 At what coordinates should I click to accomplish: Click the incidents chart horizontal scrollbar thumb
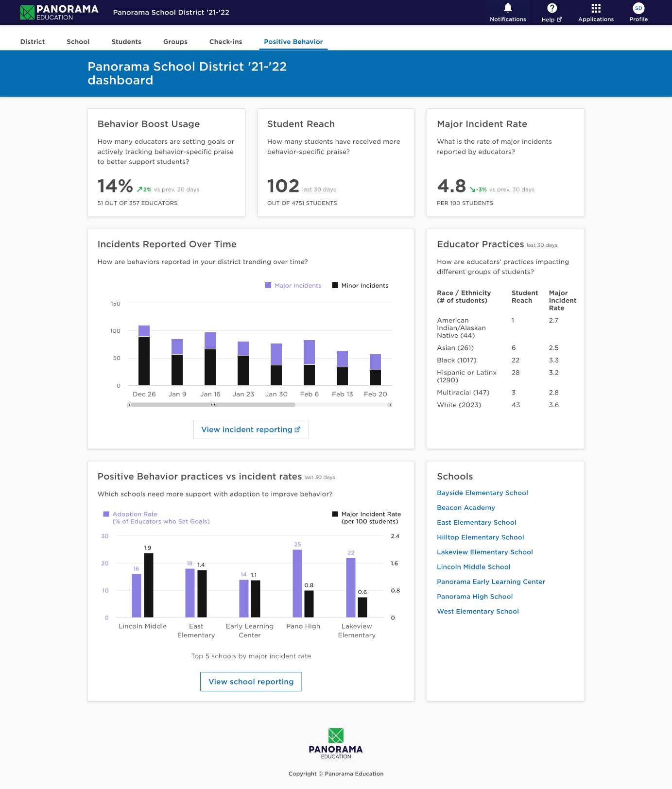[213, 405]
